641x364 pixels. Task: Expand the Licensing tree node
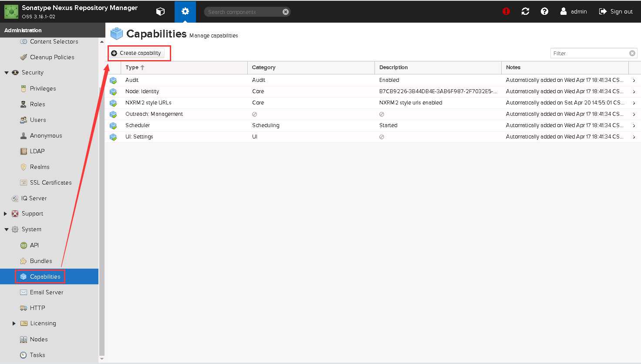tap(14, 324)
